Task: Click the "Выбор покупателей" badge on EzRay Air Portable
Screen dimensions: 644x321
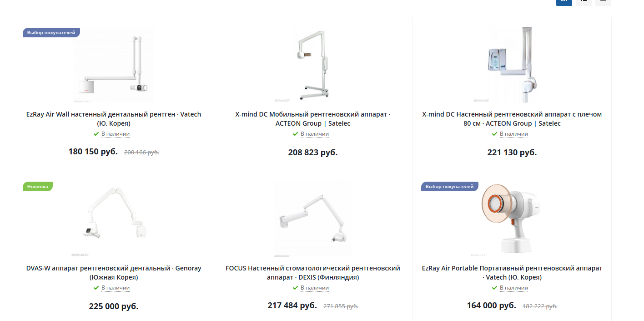Action: pyautogui.click(x=450, y=186)
